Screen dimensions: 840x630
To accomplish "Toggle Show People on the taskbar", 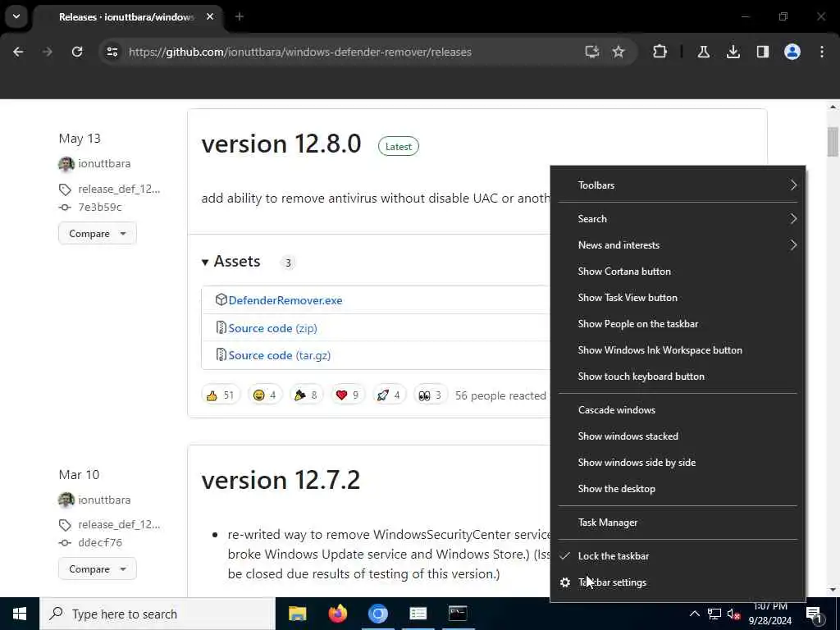I will coord(678,324).
